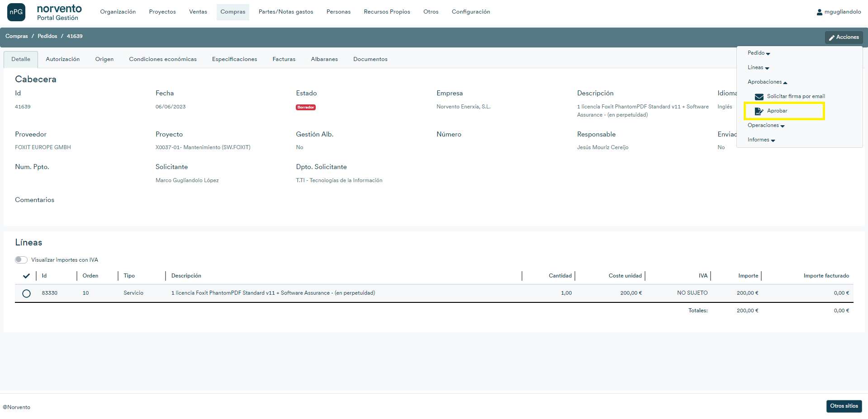Click the select-all checkmark in lines header
This screenshot has height=419, width=868.
pos(26,276)
